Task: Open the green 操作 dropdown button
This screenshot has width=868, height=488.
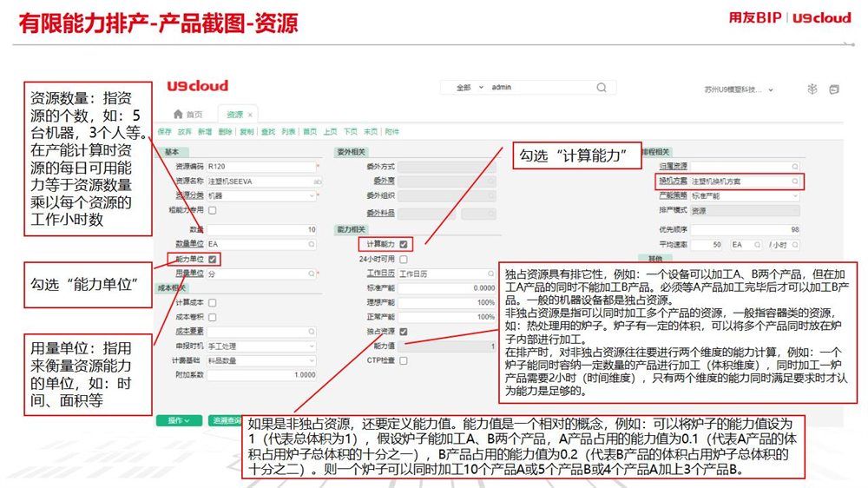Action: click(179, 420)
